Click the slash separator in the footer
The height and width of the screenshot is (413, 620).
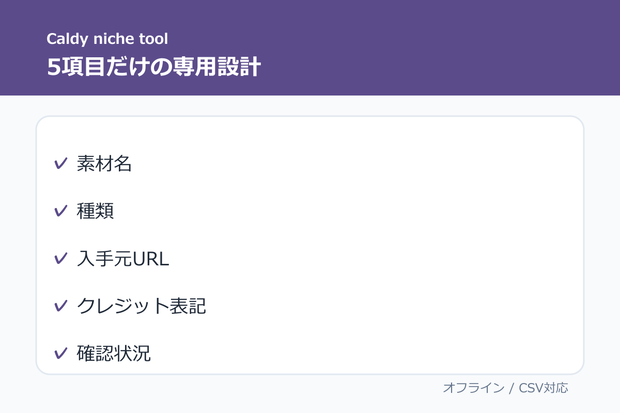coord(512,388)
